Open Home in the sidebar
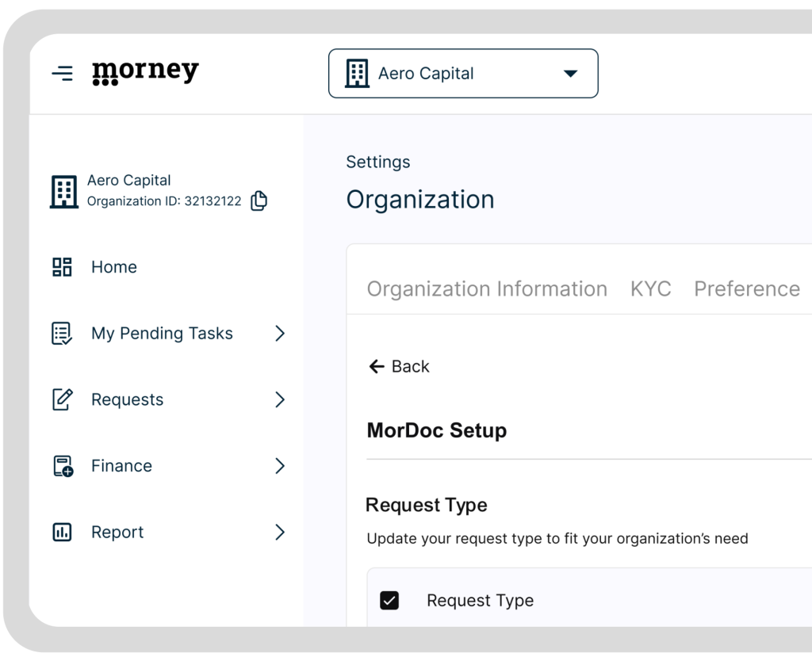This screenshot has width=812, height=653. point(114,267)
